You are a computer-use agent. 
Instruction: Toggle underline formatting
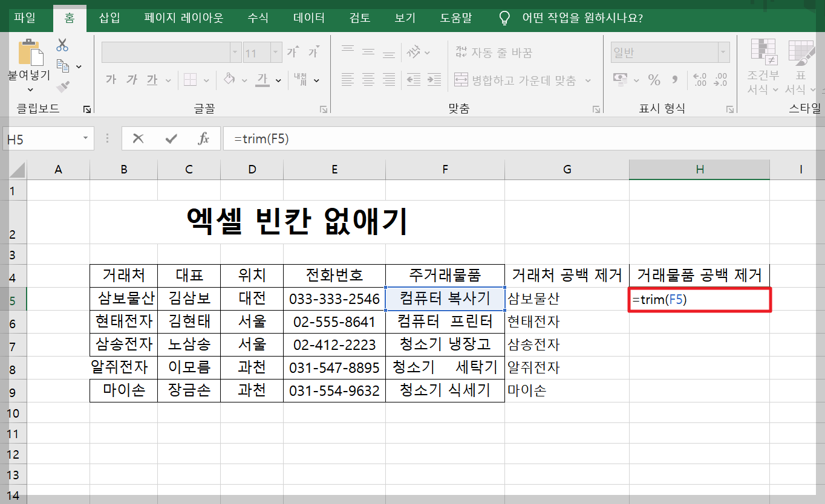pyautogui.click(x=152, y=79)
